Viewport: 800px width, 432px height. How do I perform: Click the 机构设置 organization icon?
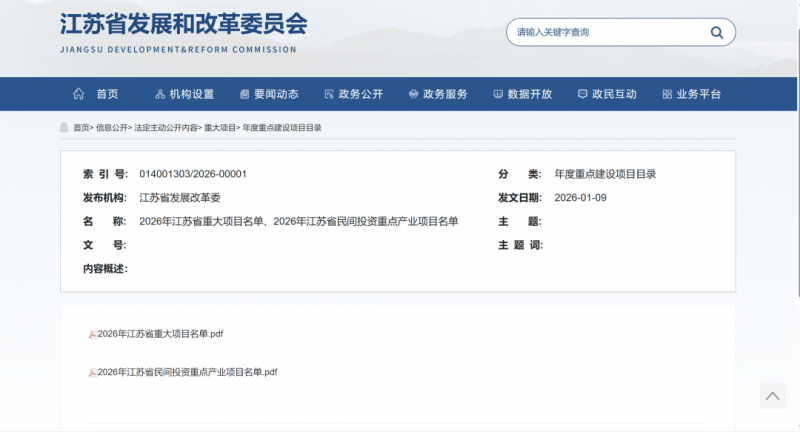(x=160, y=94)
